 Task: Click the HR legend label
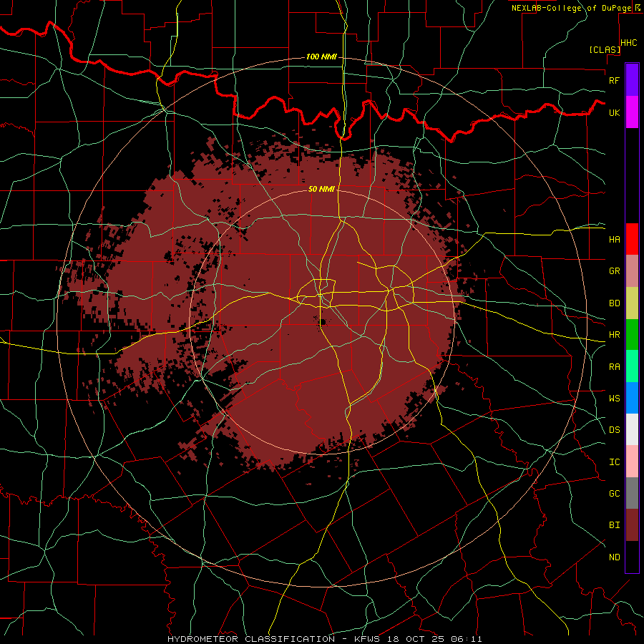tap(615, 335)
